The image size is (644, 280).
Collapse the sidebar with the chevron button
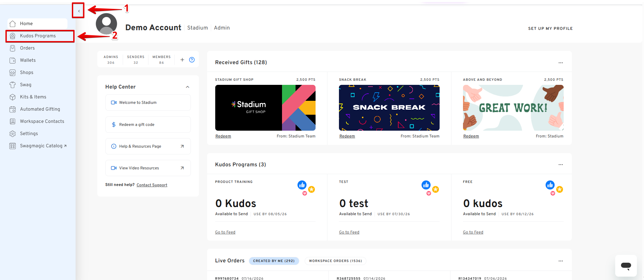(x=79, y=11)
